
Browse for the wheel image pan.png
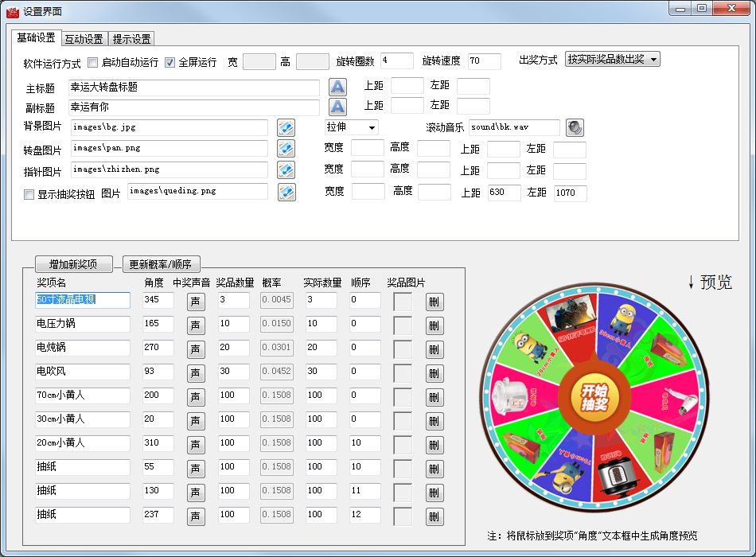286,148
